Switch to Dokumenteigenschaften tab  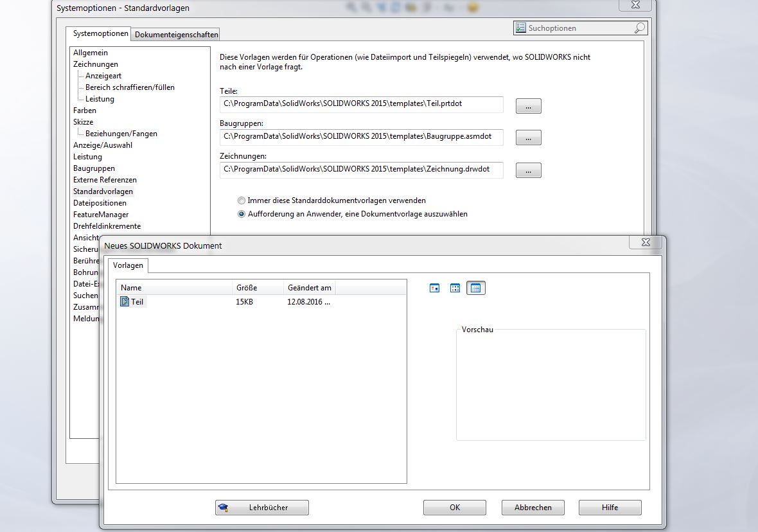tap(176, 34)
